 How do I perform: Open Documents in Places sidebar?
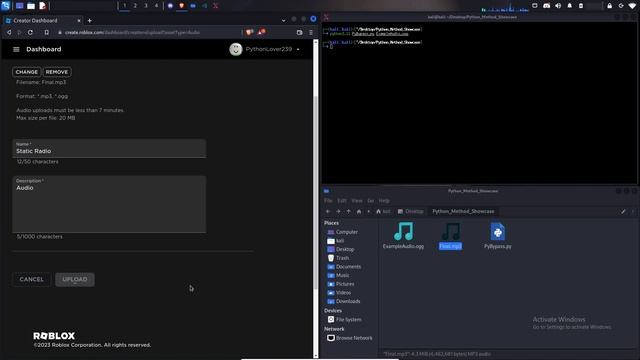tap(348, 267)
